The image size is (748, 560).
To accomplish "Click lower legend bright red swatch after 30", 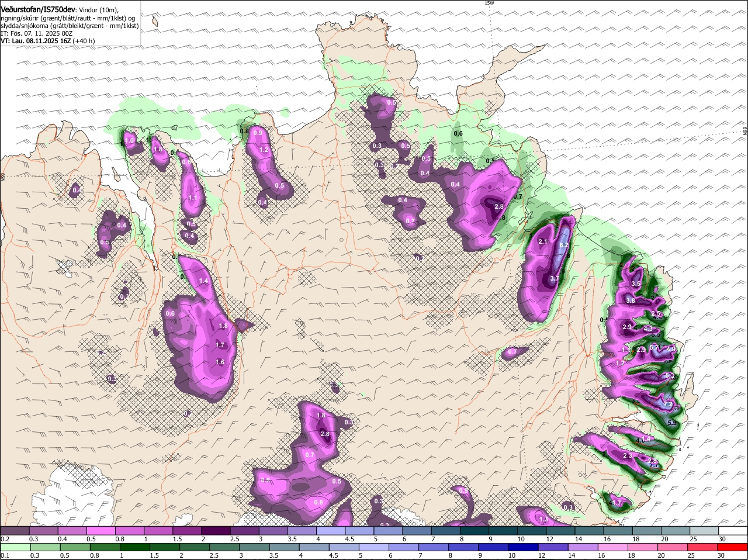I will (733, 547).
